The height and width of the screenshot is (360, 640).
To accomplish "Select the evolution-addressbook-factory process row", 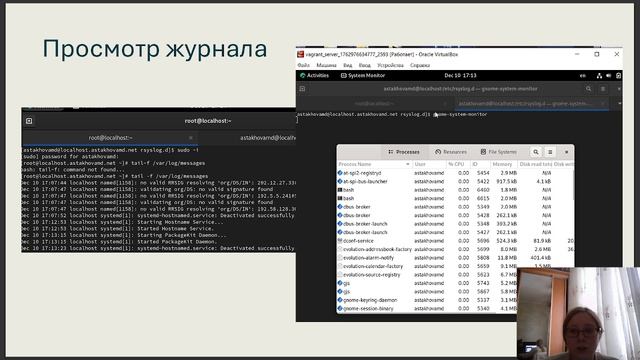I will click(455, 249).
